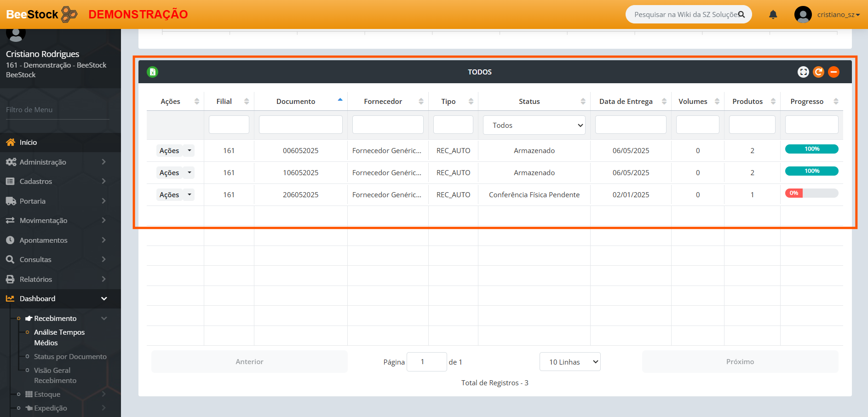Open Status por Documento dashboard
The height and width of the screenshot is (417, 868).
click(x=70, y=357)
